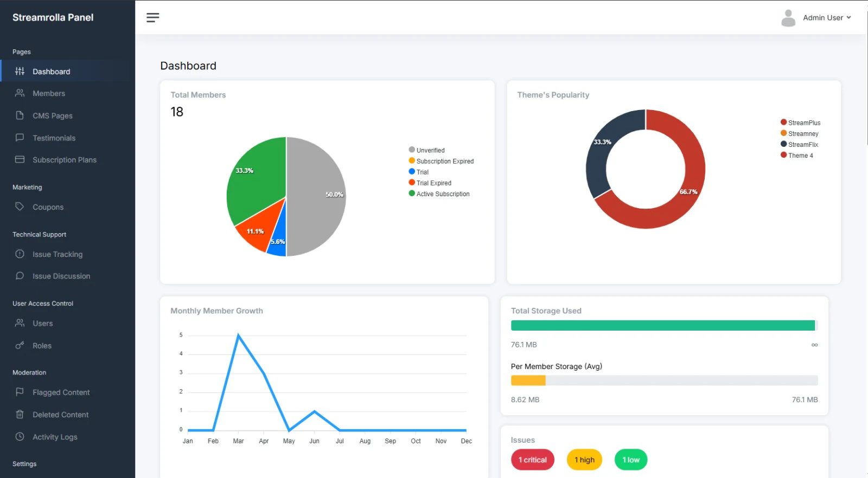The width and height of the screenshot is (868, 478).
Task: Click the Per Member Storage progress bar
Action: coord(664,380)
